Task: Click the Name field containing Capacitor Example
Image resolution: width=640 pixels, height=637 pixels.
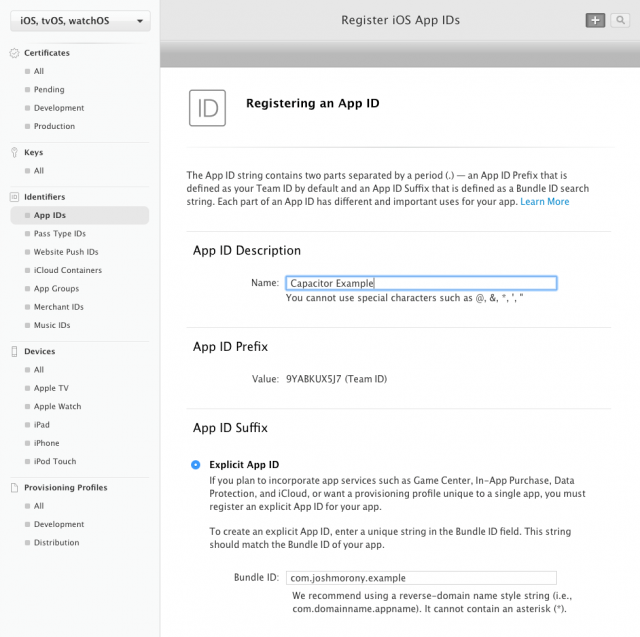Action: (421, 283)
